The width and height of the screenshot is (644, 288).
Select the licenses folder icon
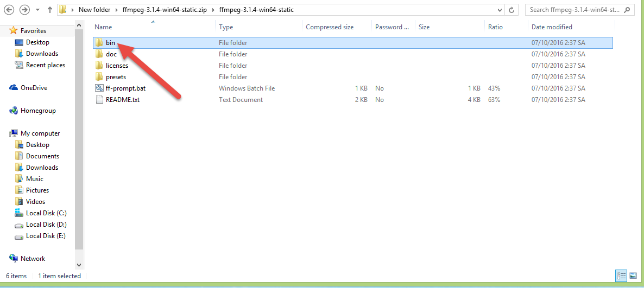tap(99, 65)
